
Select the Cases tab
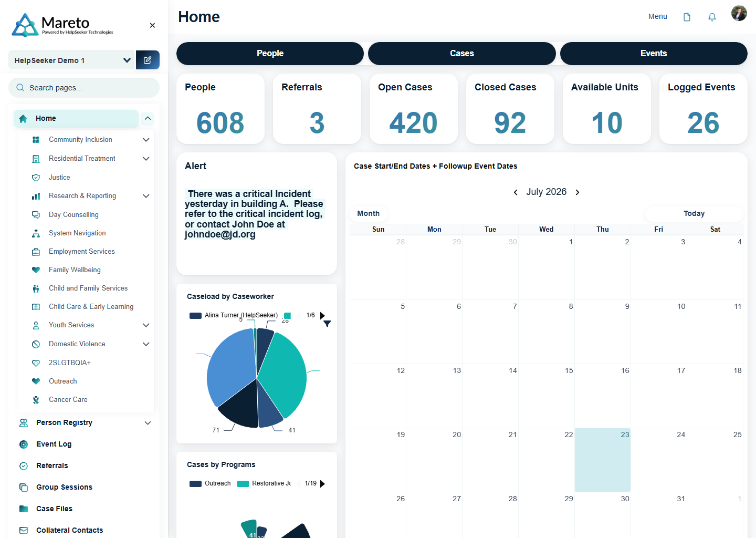click(x=462, y=54)
